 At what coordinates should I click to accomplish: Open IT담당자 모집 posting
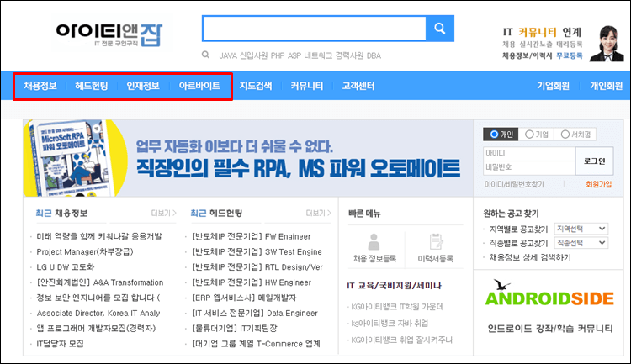[60, 344]
